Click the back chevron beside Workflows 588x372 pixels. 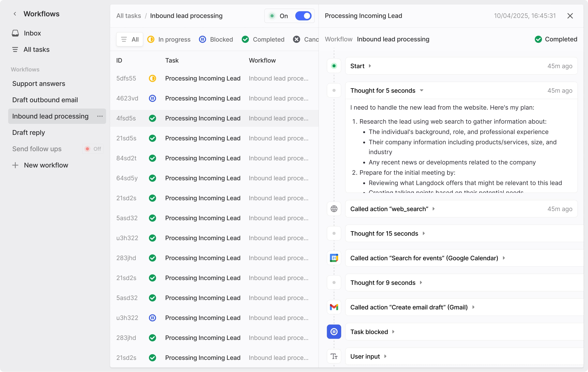[15, 14]
